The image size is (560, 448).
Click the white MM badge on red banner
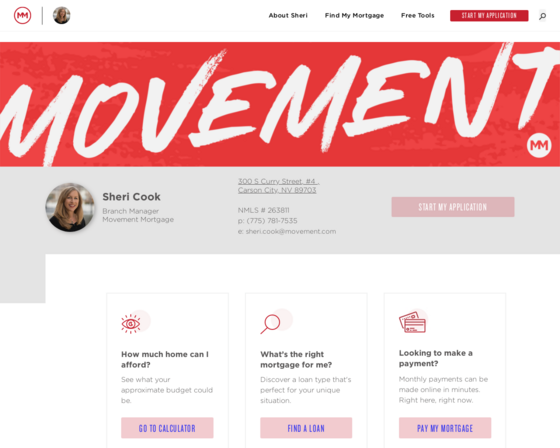(539, 145)
